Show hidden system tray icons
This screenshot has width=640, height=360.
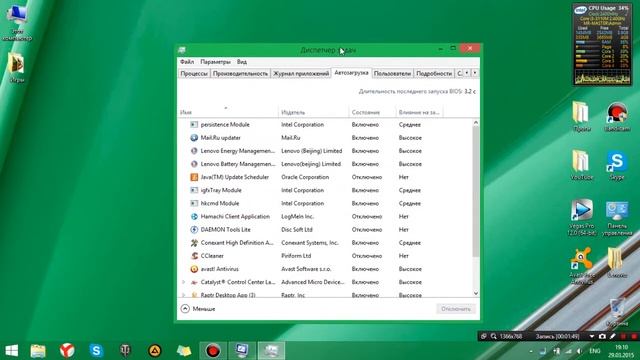pos(531,351)
